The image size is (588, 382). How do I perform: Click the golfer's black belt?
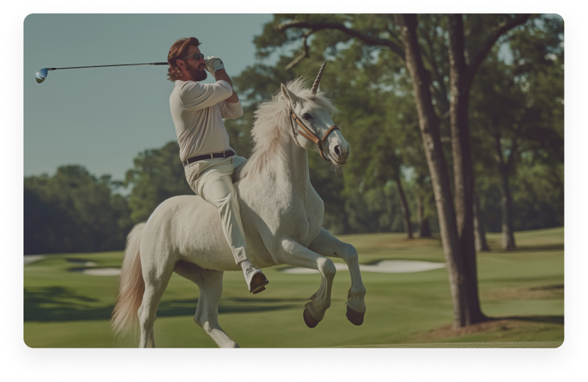[209, 157]
